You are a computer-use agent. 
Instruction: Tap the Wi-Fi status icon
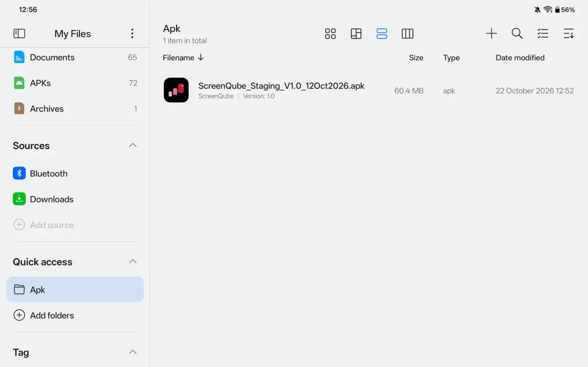coord(547,10)
